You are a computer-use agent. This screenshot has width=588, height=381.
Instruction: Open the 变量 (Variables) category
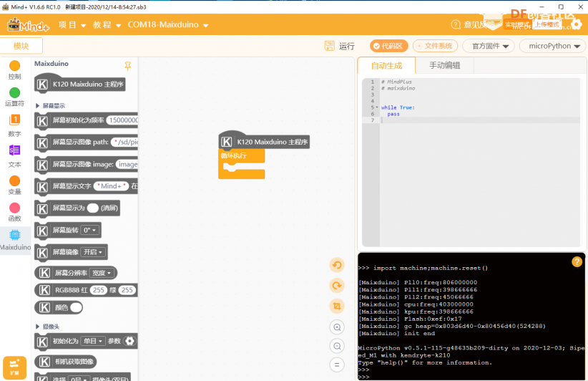coord(14,185)
